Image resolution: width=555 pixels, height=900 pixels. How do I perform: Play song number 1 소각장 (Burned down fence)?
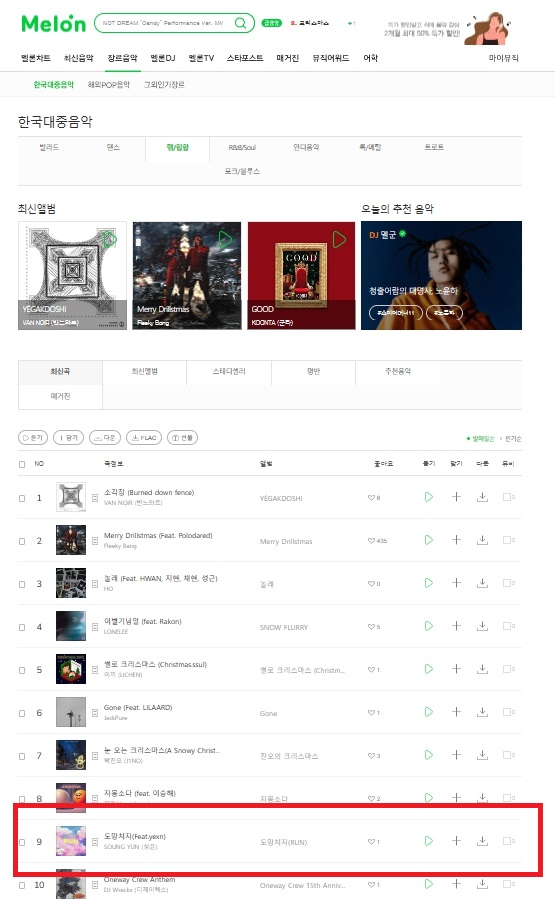(x=429, y=497)
